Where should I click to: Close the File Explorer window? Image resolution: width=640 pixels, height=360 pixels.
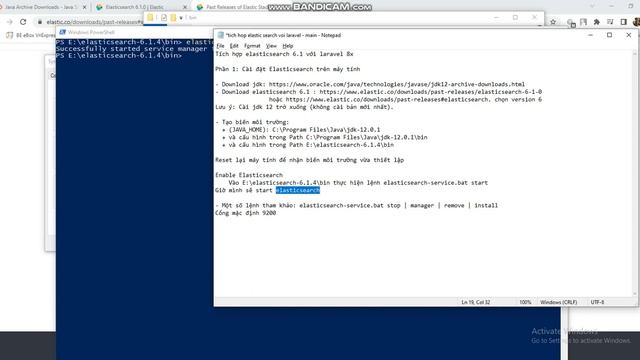(x=534, y=18)
